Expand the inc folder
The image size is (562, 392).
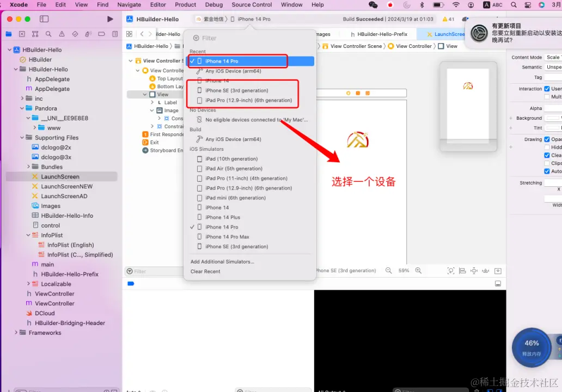[22, 98]
